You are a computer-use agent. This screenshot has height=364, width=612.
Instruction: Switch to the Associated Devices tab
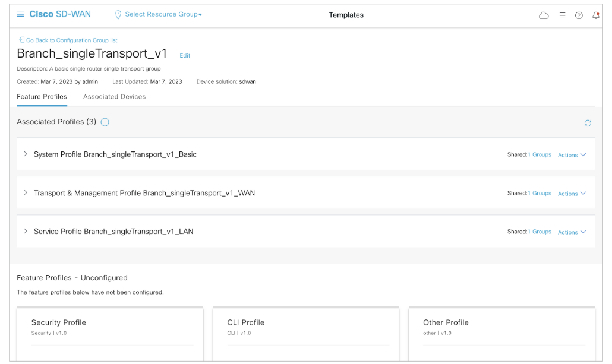[x=114, y=96]
